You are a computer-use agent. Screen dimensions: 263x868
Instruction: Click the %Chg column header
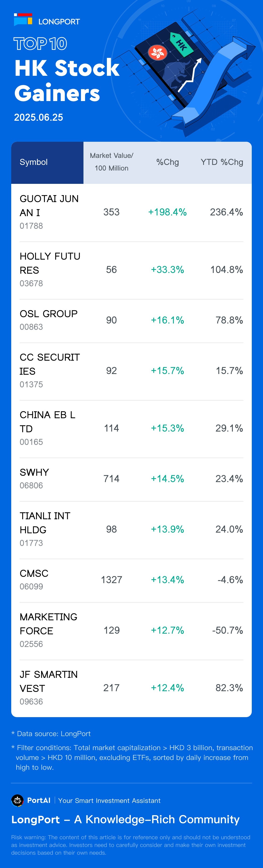[x=167, y=162]
